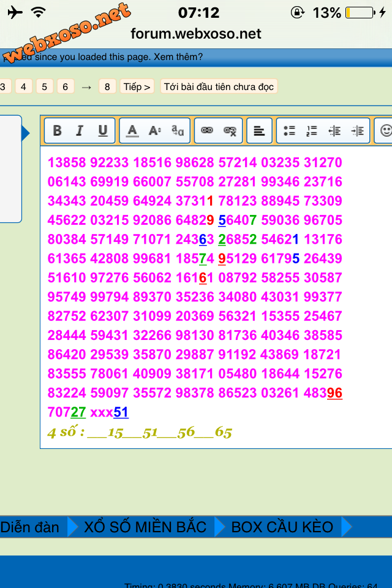This screenshot has width=392, height=588.
Task: Click the outdent icon
Action: tap(334, 130)
